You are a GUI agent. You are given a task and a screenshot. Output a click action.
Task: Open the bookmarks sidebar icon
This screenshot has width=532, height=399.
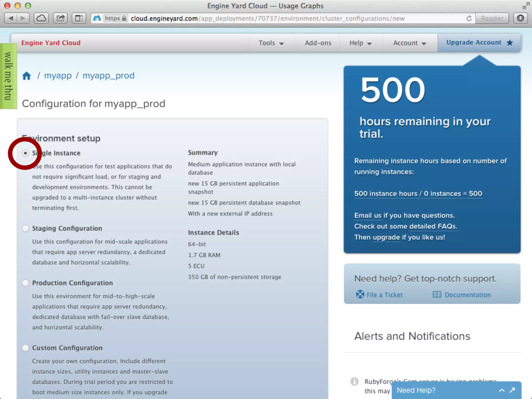click(x=79, y=18)
